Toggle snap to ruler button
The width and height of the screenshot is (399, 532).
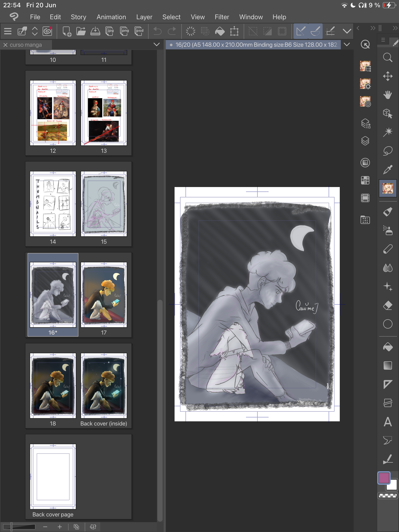tap(301, 31)
